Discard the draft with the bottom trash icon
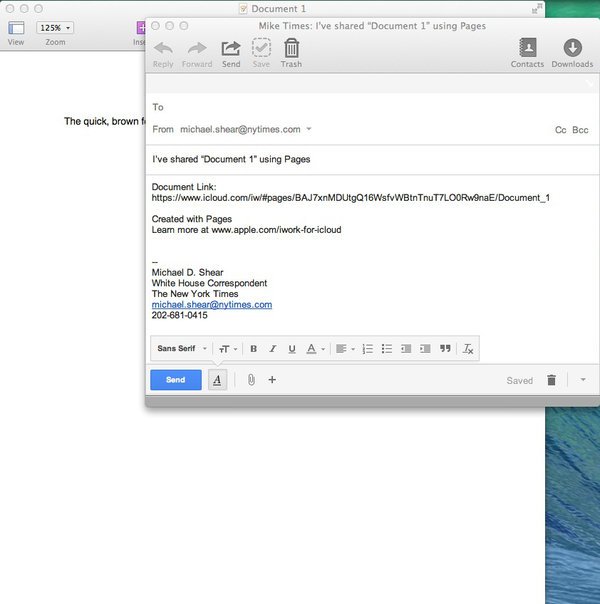Image resolution: width=600 pixels, height=604 pixels. [551, 380]
